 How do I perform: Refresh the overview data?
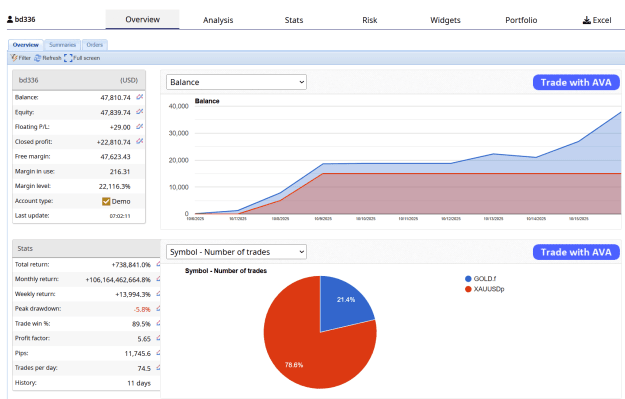(48, 58)
